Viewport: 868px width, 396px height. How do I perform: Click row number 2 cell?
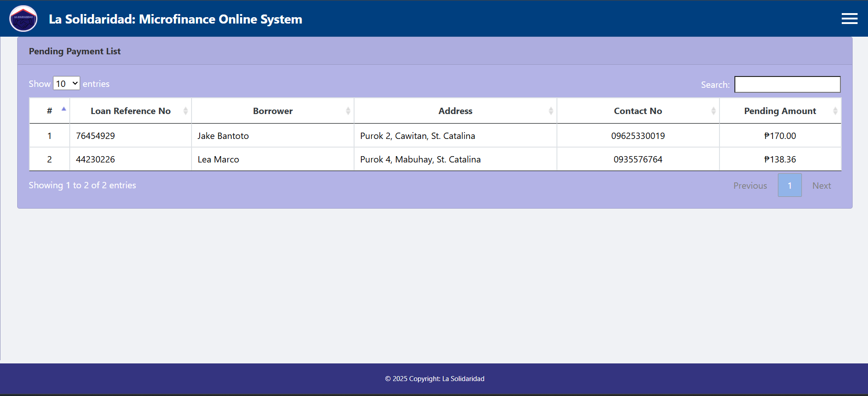pyautogui.click(x=49, y=159)
